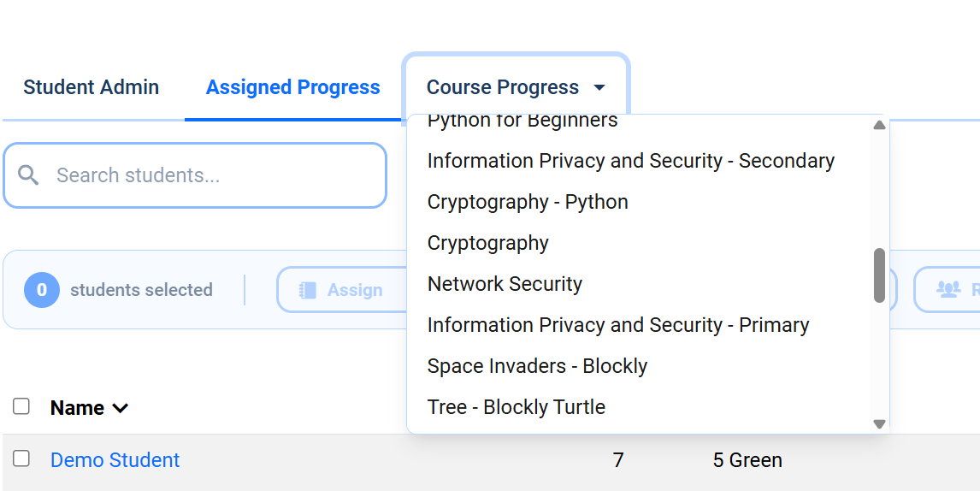
Task: Select Information Privacy and Security - Primary
Action: [x=617, y=325]
